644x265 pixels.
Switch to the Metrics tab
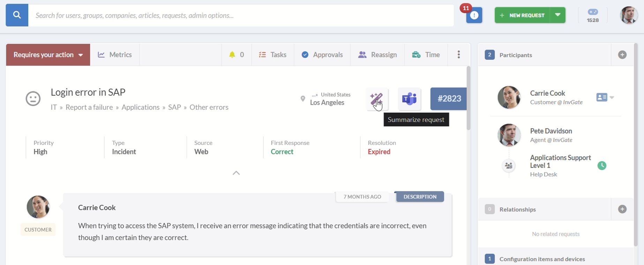(x=115, y=55)
